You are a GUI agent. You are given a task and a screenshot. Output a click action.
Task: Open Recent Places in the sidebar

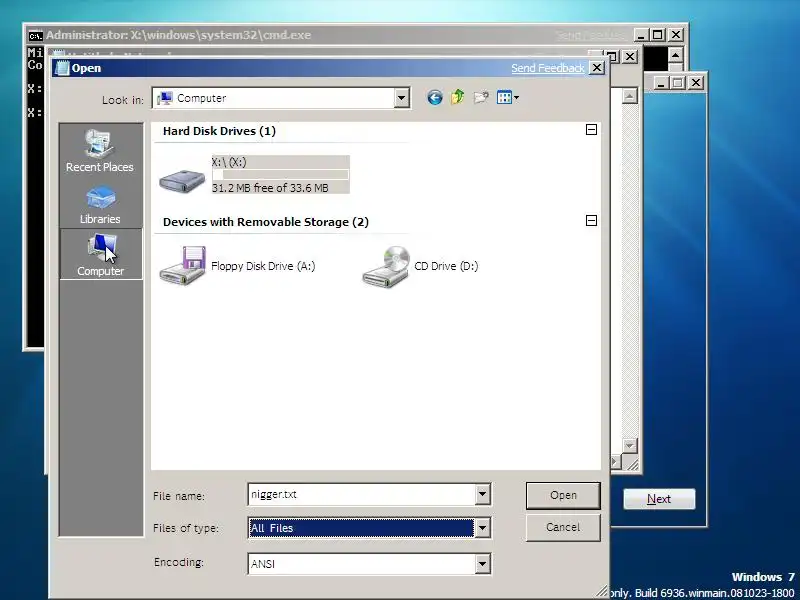[x=99, y=151]
